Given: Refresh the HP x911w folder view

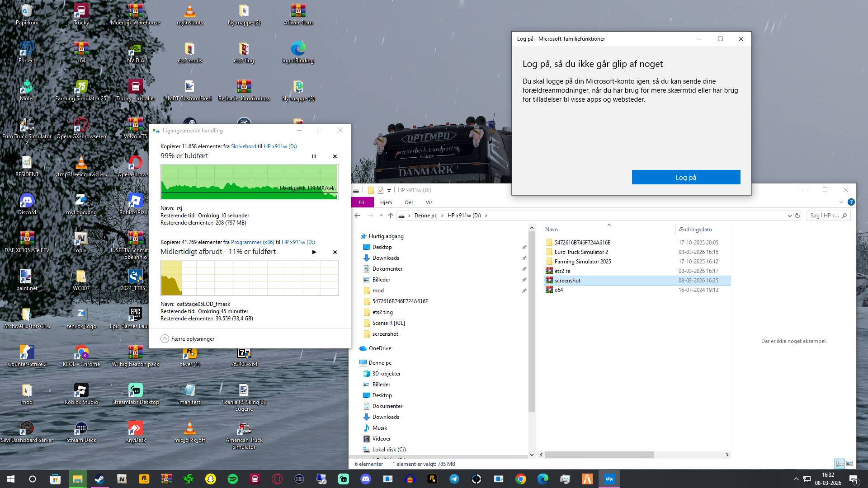Looking at the screenshot, I should coord(797,216).
